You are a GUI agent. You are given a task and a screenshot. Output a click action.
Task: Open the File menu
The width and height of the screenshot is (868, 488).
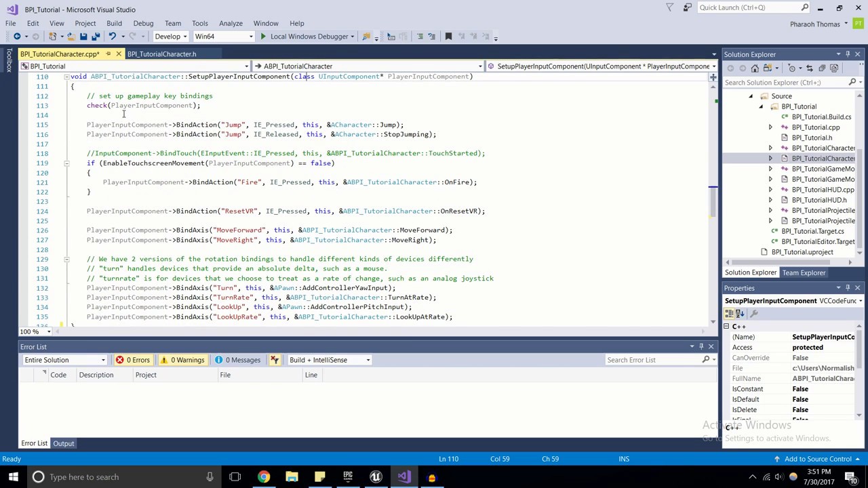(x=11, y=23)
